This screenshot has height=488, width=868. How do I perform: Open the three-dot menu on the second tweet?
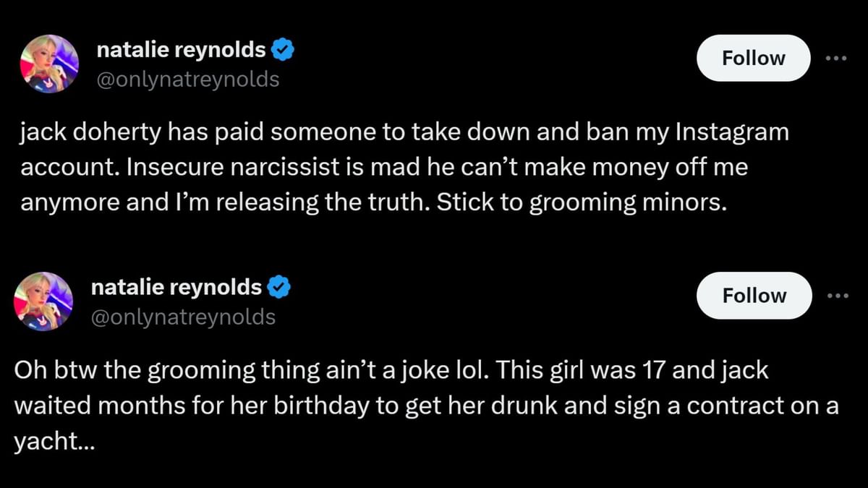click(x=837, y=295)
